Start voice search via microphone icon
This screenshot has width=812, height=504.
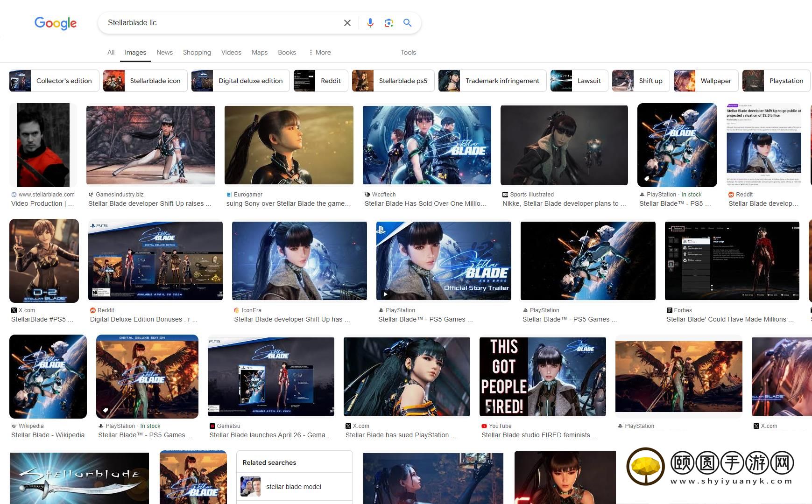(370, 23)
